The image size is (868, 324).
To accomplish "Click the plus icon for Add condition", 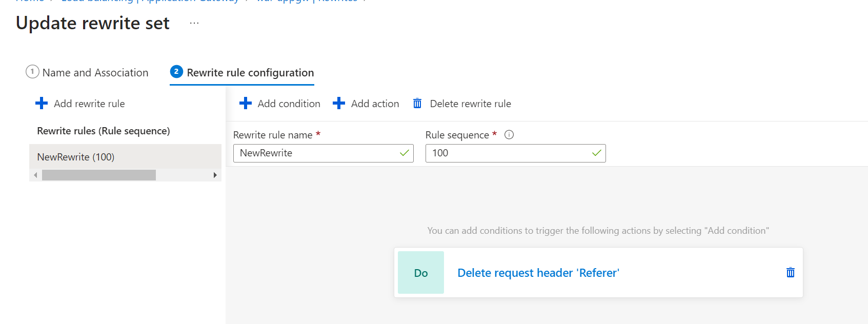I will [x=246, y=104].
